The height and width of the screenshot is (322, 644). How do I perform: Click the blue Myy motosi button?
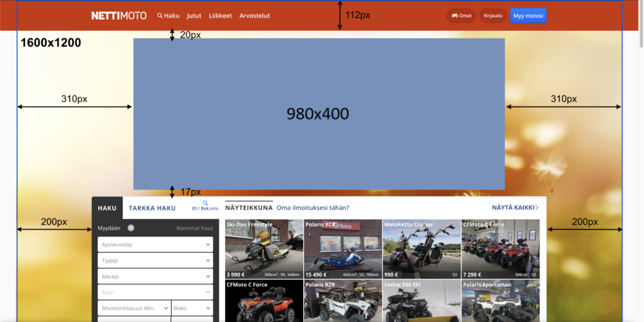point(528,16)
